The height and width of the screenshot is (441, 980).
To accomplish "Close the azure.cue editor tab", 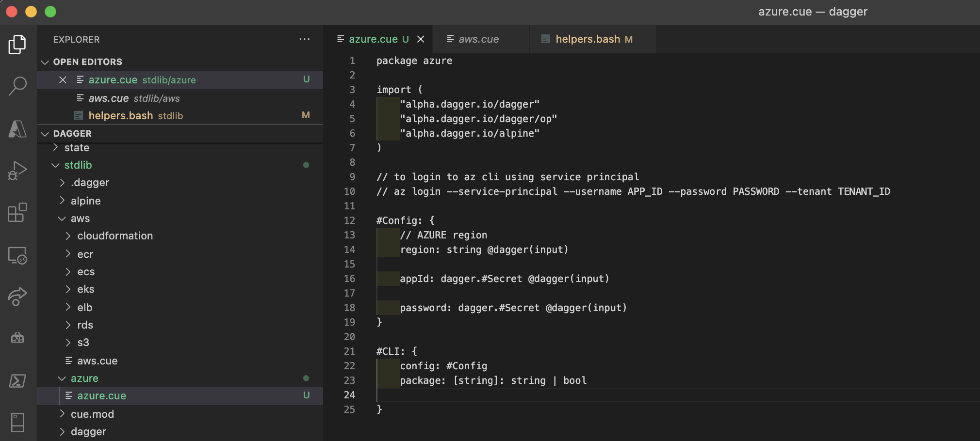I will pos(421,39).
